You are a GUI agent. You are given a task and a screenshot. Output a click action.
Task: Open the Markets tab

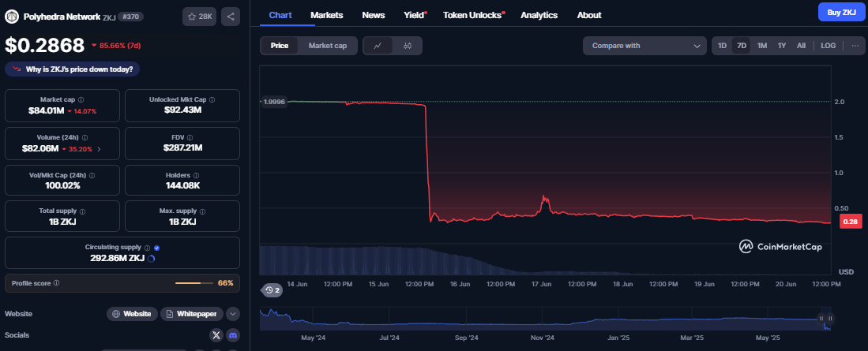coord(327,15)
